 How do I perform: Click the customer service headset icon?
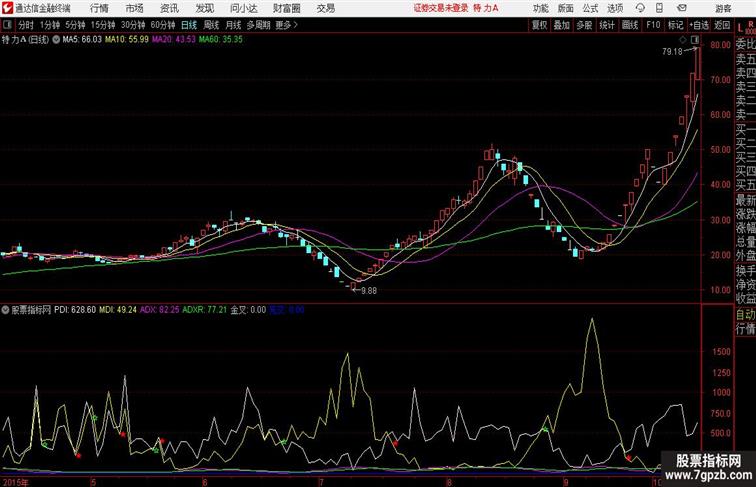click(640, 8)
